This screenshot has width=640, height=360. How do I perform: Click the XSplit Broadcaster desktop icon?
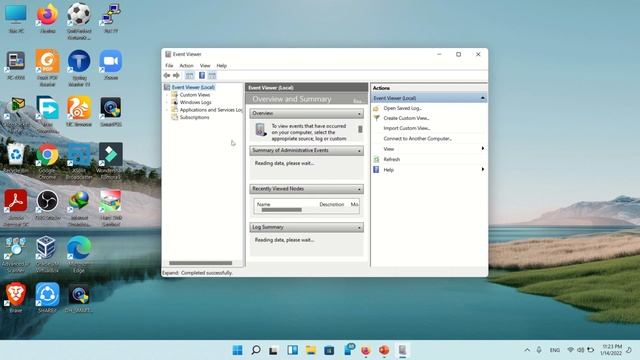click(79, 161)
